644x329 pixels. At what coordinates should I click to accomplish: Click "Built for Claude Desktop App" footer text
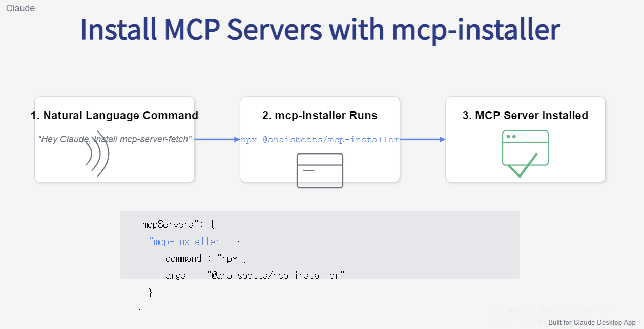pyautogui.click(x=592, y=323)
